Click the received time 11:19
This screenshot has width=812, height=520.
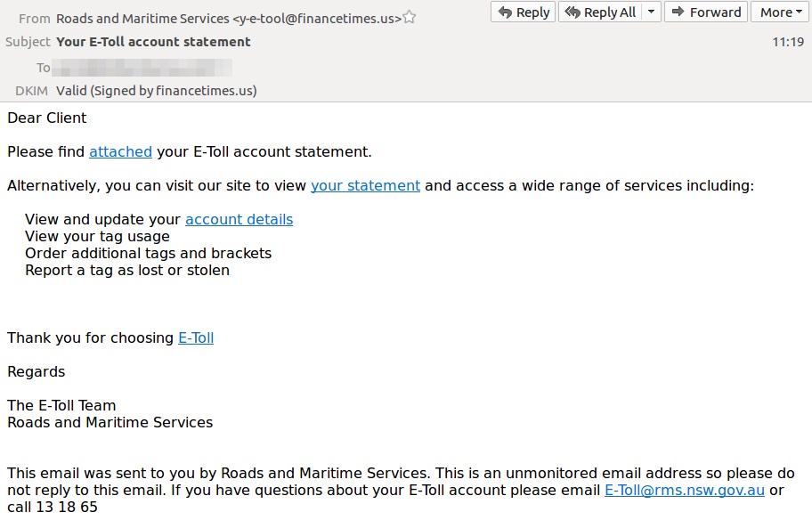click(x=788, y=42)
